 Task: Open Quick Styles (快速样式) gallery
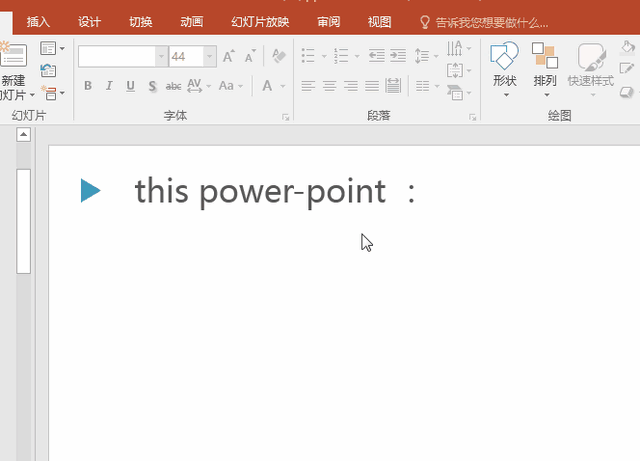coord(591,69)
